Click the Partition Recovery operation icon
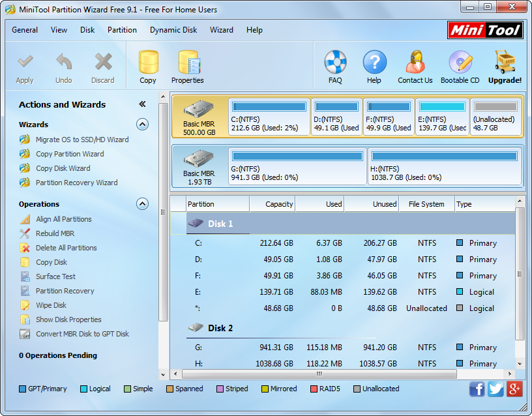The image size is (532, 416). 25,291
